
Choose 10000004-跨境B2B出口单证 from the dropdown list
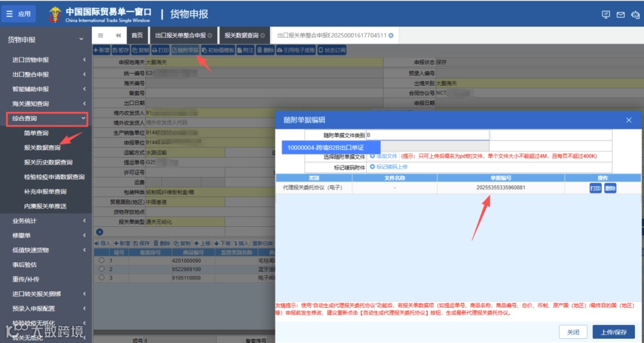(x=331, y=148)
